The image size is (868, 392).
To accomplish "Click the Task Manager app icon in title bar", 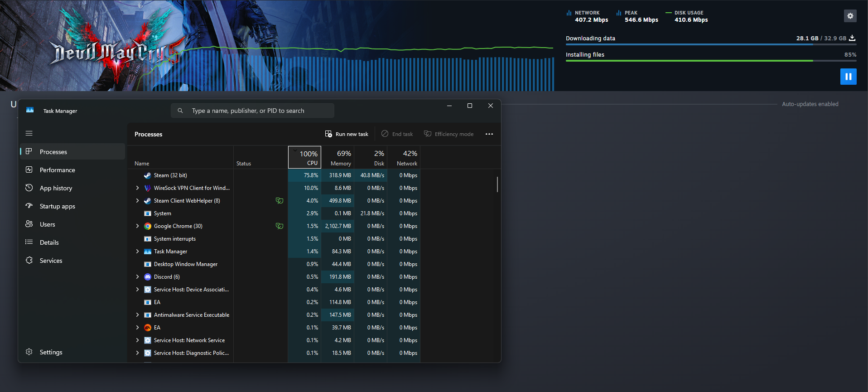I will (30, 110).
